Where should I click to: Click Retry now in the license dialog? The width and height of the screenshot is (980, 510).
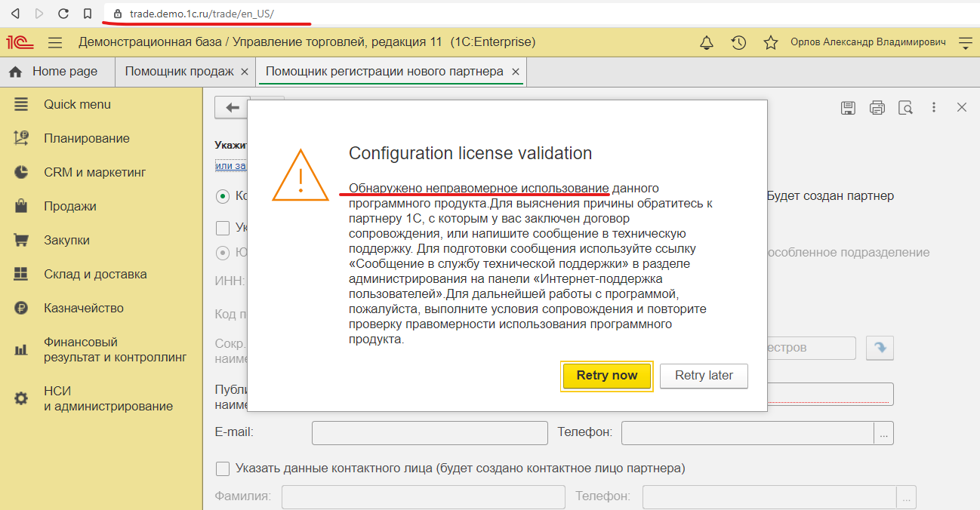pos(607,376)
